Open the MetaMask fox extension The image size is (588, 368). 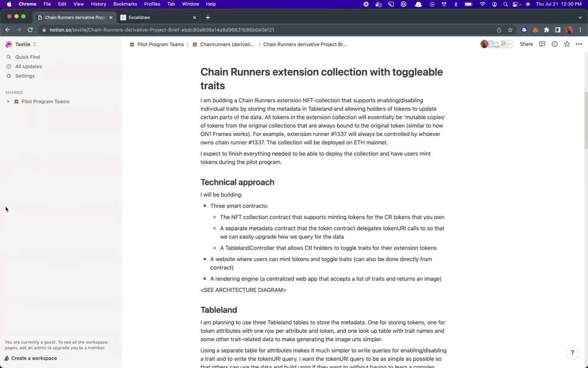(535, 30)
